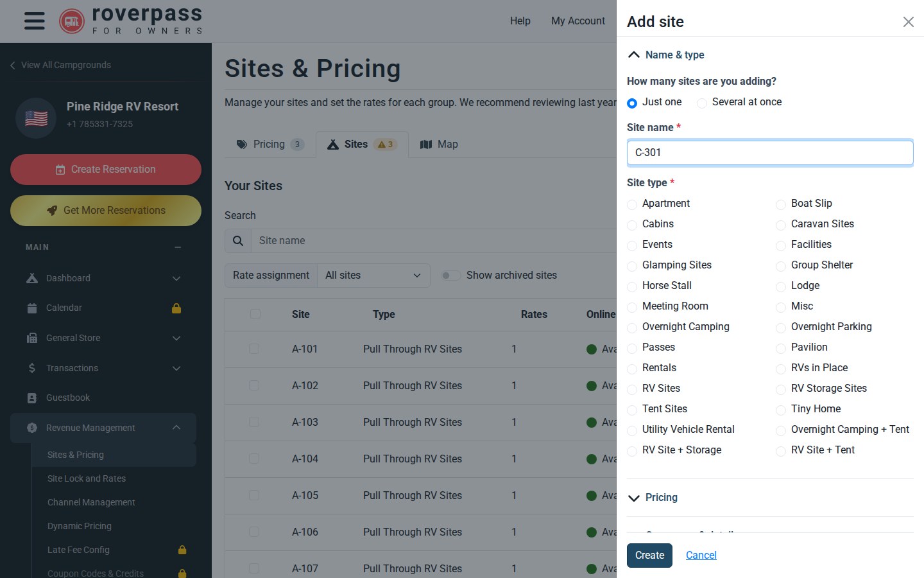The height and width of the screenshot is (578, 924).
Task: Expand the Dashboard sidebar menu
Action: [176, 278]
